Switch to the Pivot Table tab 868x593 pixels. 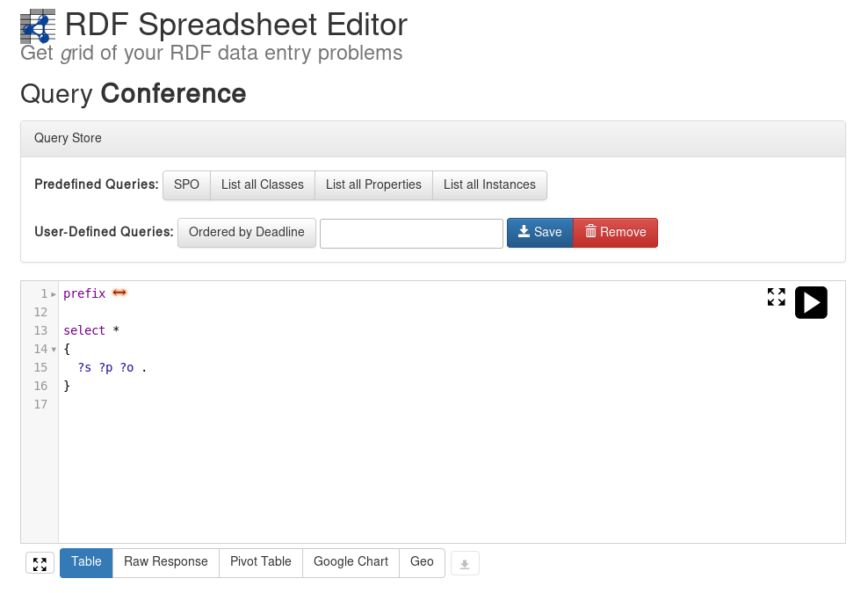click(261, 563)
